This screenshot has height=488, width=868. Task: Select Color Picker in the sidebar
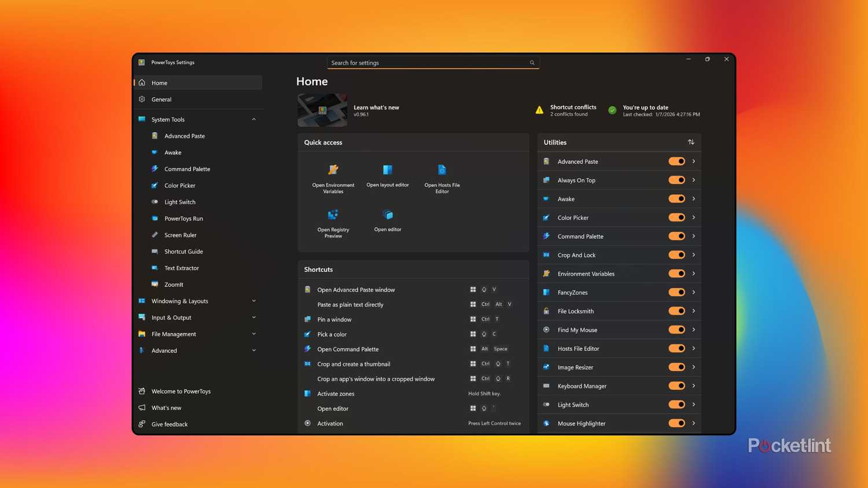pyautogui.click(x=179, y=185)
